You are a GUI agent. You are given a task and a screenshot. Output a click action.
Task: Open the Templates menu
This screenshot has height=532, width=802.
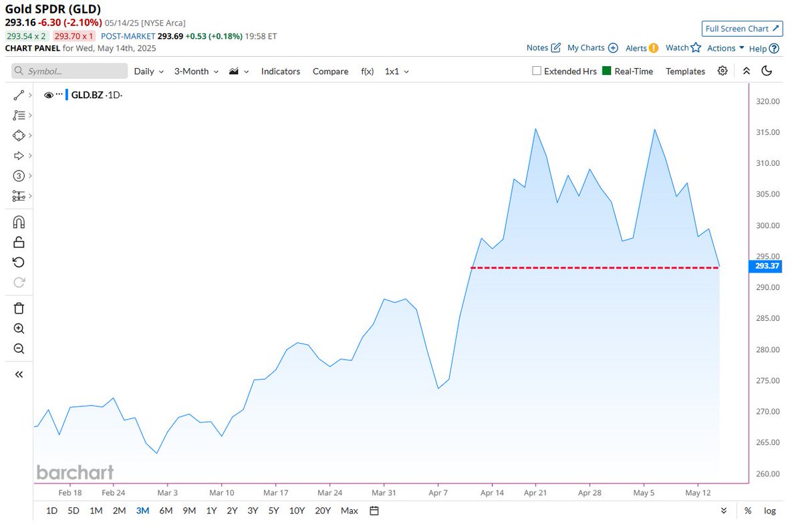pyautogui.click(x=685, y=71)
